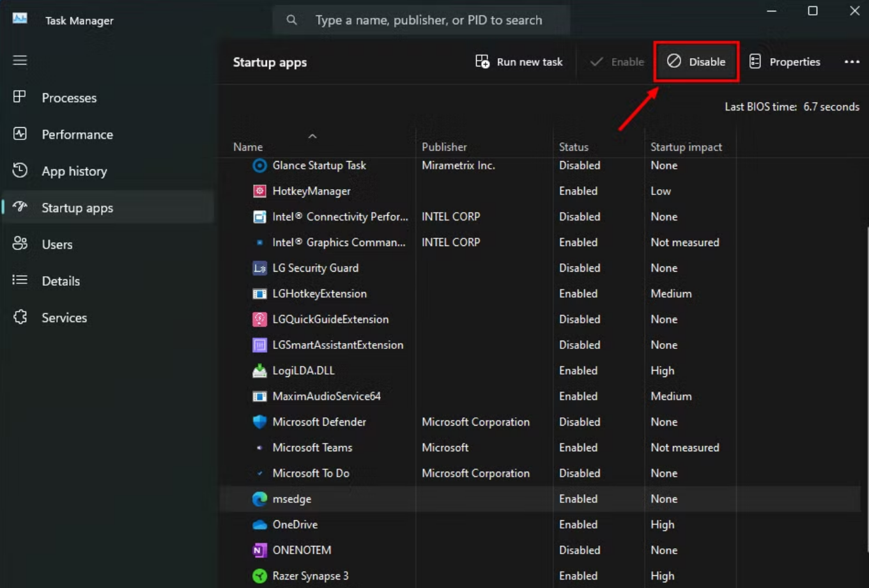Screen dimensions: 869x588
Task: Click the Details list icon
Action: (x=20, y=280)
